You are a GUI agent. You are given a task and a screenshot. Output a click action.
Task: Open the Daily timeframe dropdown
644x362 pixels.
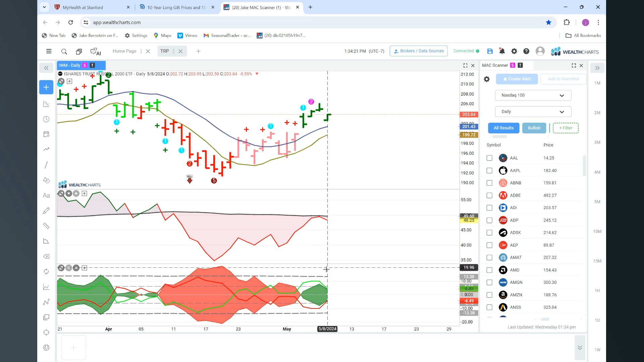click(533, 112)
